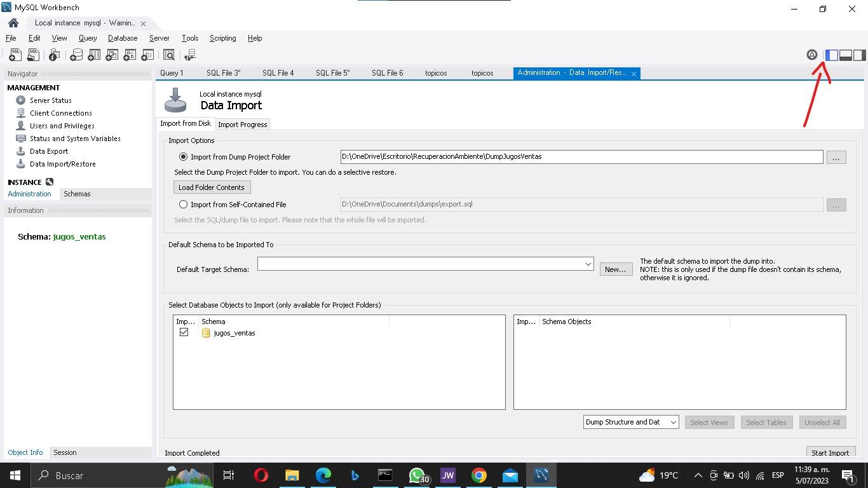Create a new stored procedure icon
Screen dimensions: 868x488
(130, 55)
